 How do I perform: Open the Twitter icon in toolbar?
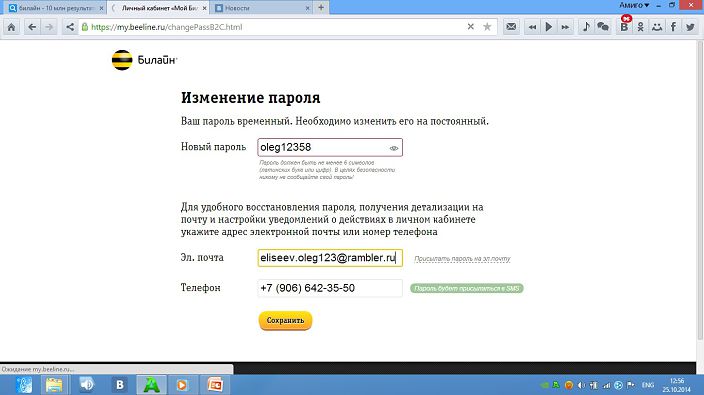click(x=690, y=27)
